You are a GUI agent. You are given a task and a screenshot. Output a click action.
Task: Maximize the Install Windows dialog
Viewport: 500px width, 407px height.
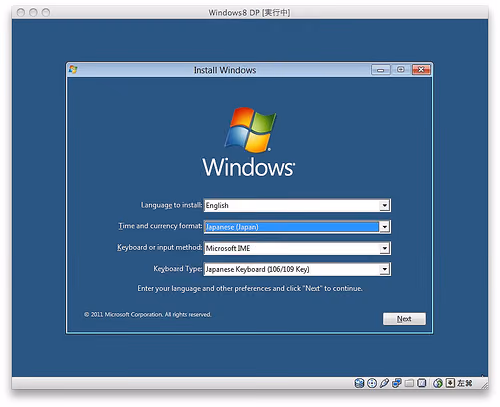coord(401,70)
